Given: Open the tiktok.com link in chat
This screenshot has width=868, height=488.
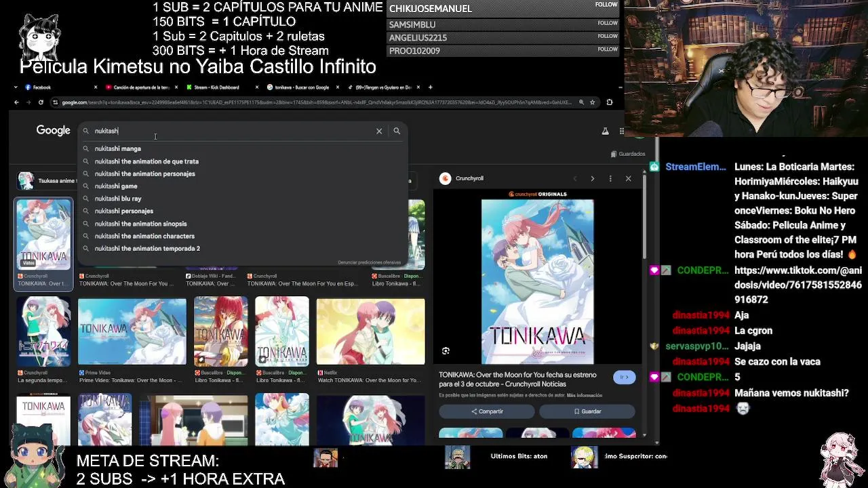Looking at the screenshot, I should (x=798, y=285).
